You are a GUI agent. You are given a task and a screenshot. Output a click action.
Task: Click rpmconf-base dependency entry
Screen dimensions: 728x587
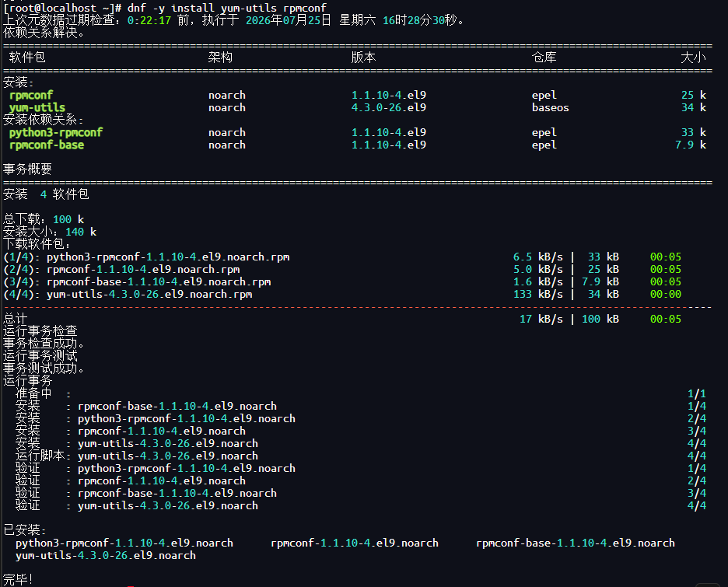point(47,145)
